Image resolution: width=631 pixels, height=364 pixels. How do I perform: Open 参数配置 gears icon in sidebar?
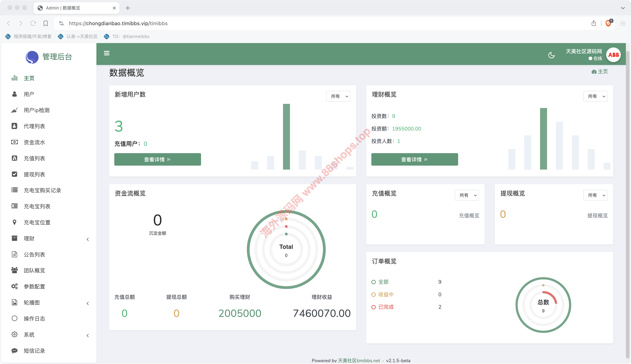(x=14, y=286)
